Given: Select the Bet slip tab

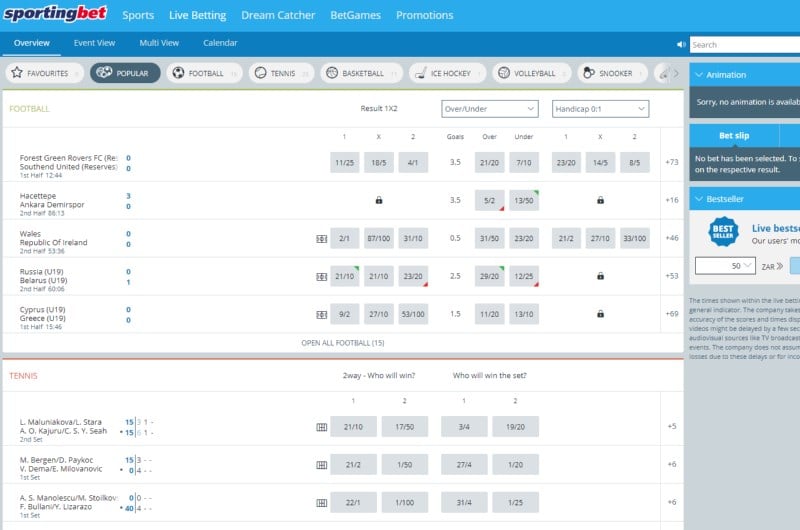Looking at the screenshot, I should [734, 136].
